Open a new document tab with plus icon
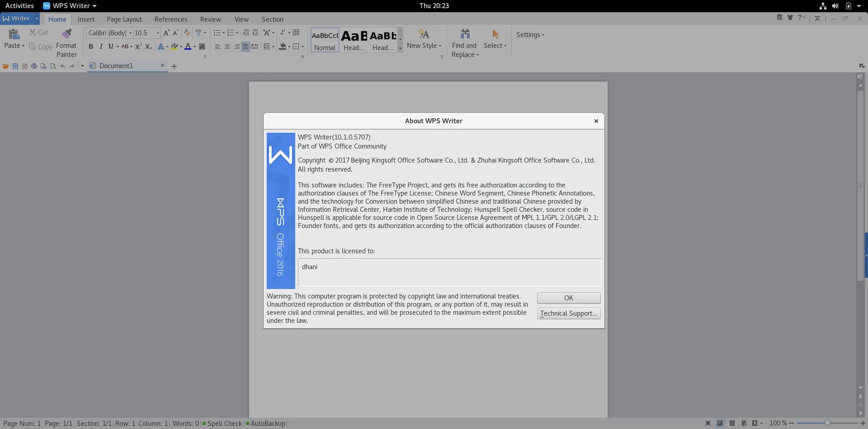 pyautogui.click(x=174, y=66)
